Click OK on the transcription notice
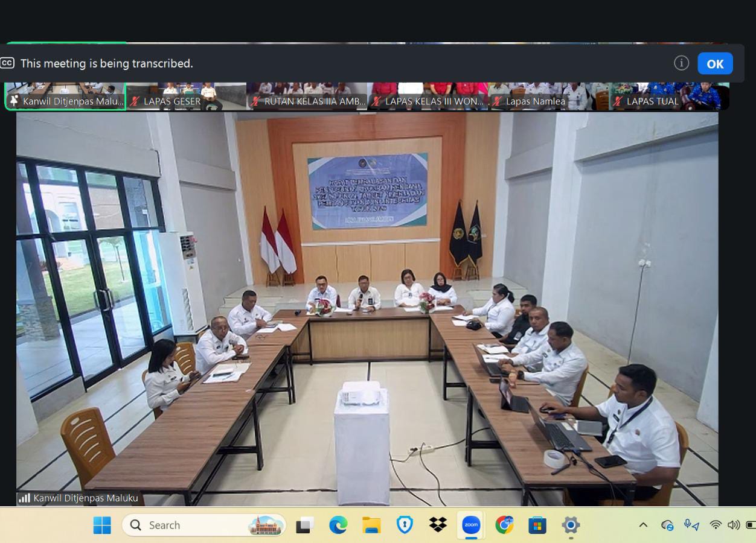The image size is (756, 543). [715, 64]
